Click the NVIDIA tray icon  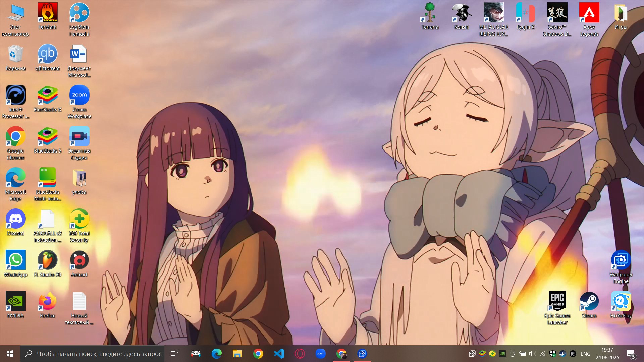(502, 354)
